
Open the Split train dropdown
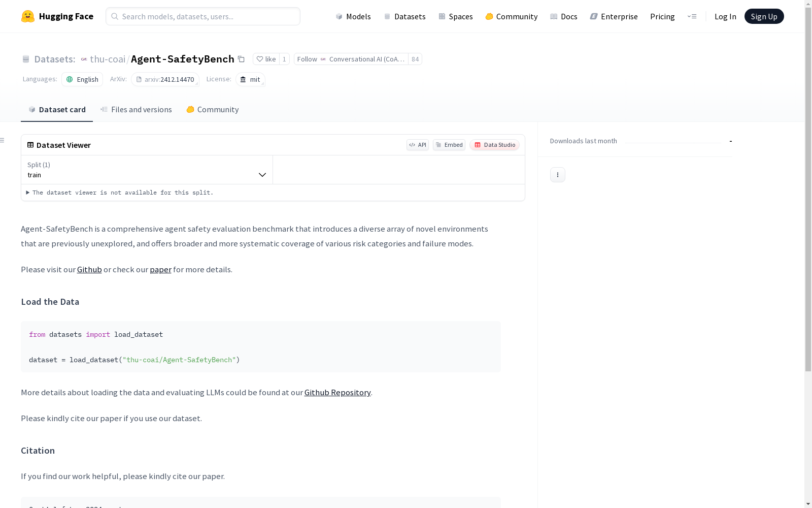[147, 170]
